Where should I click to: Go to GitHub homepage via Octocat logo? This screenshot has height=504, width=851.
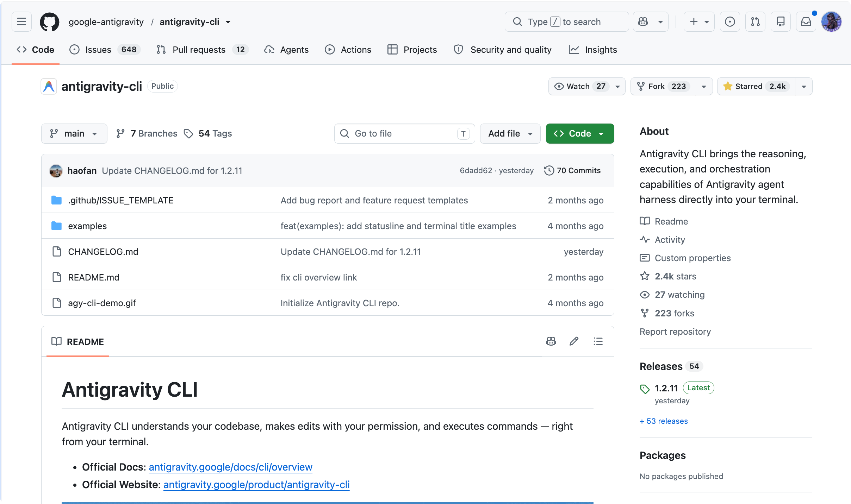pos(49,22)
